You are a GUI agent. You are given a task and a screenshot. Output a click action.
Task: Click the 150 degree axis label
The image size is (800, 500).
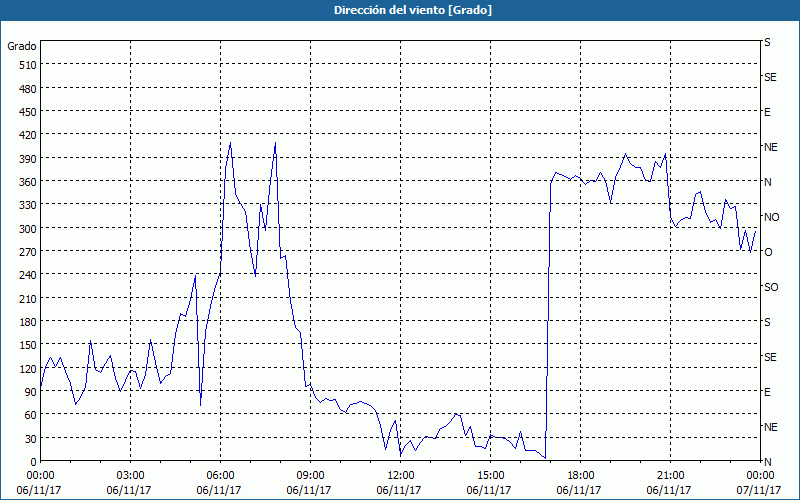click(28, 345)
